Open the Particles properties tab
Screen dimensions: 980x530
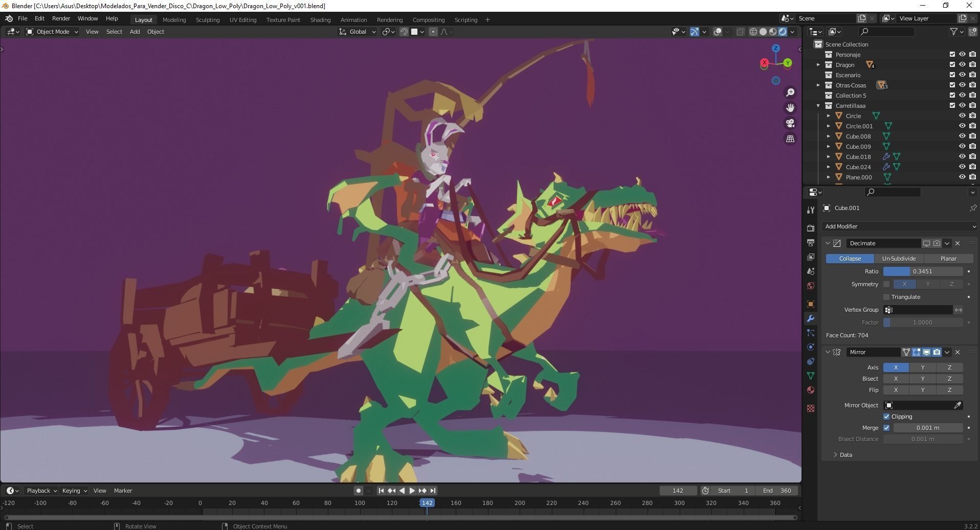click(811, 333)
